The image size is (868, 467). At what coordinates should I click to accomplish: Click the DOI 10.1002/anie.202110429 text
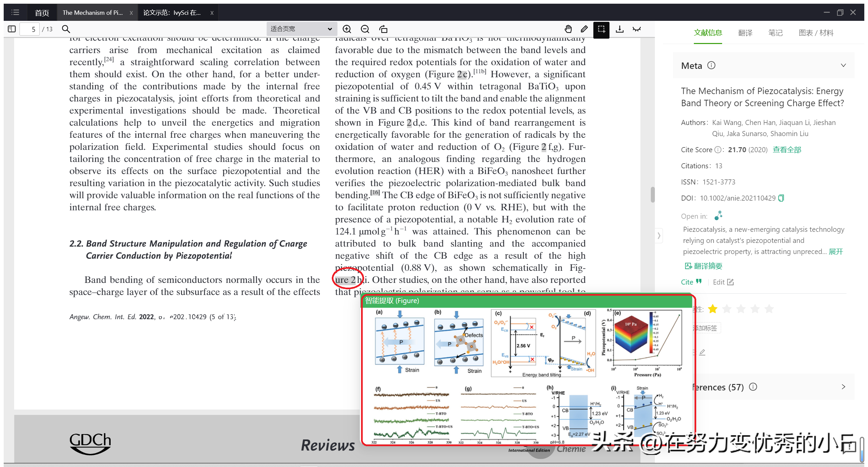pyautogui.click(x=738, y=198)
